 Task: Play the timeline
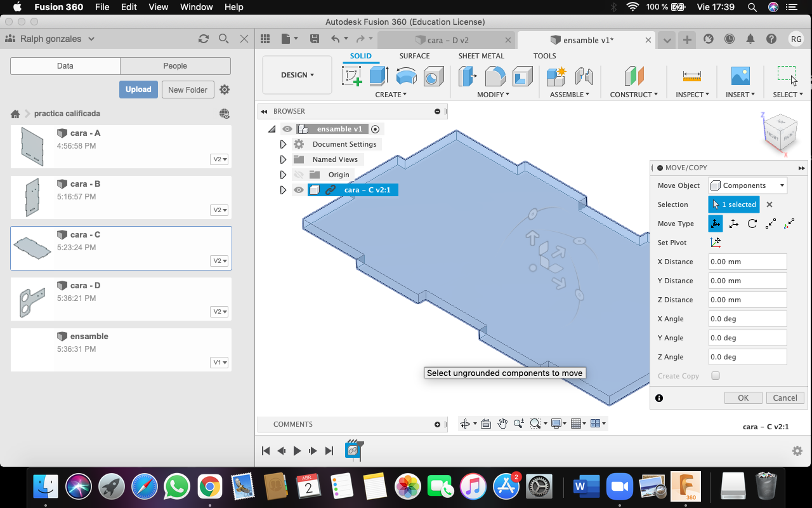pos(297,451)
